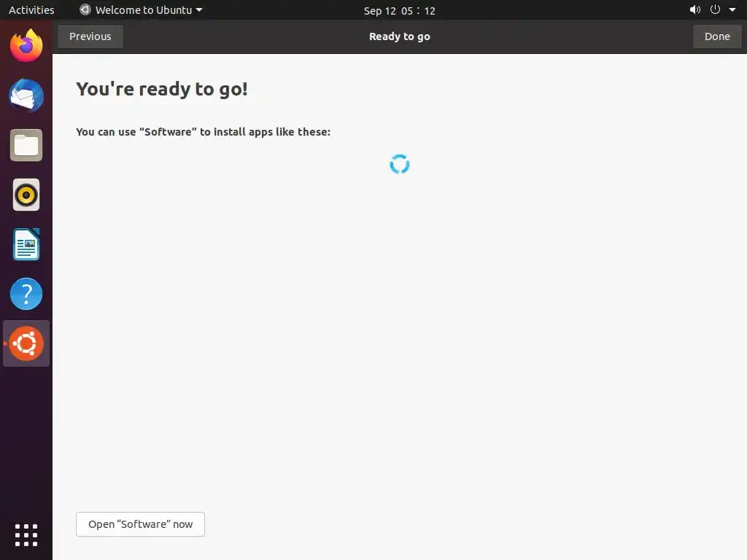
Task: Launch Firefox from the dock
Action: click(x=26, y=46)
